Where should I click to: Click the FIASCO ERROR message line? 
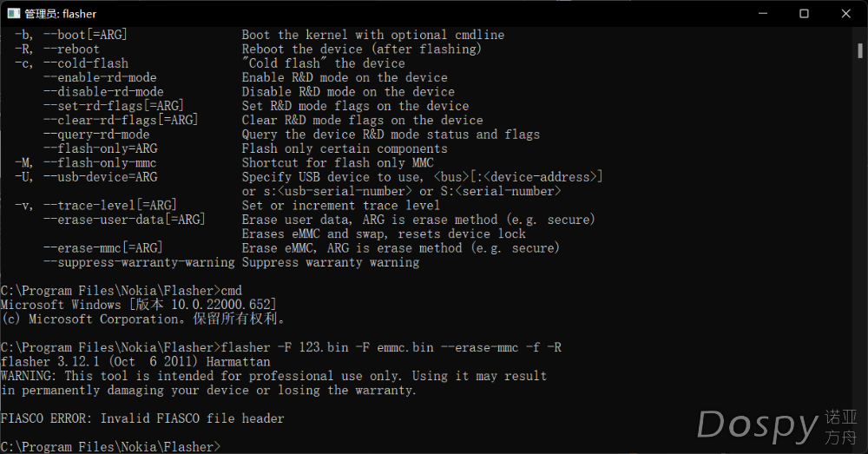pyautogui.click(x=142, y=418)
